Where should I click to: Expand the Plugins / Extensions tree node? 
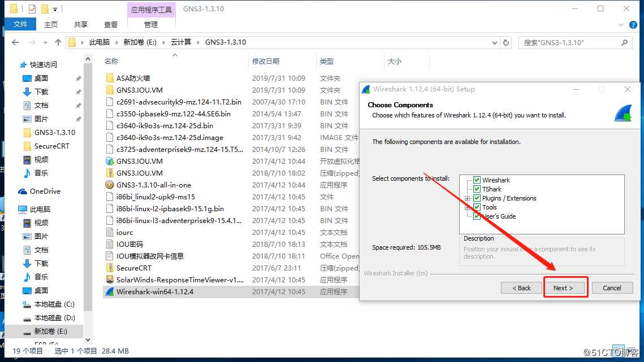pyautogui.click(x=467, y=198)
